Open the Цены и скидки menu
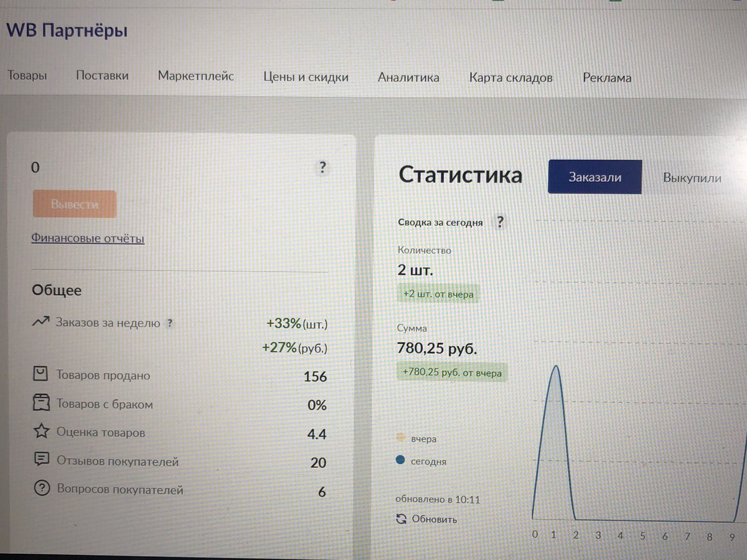 [306, 77]
